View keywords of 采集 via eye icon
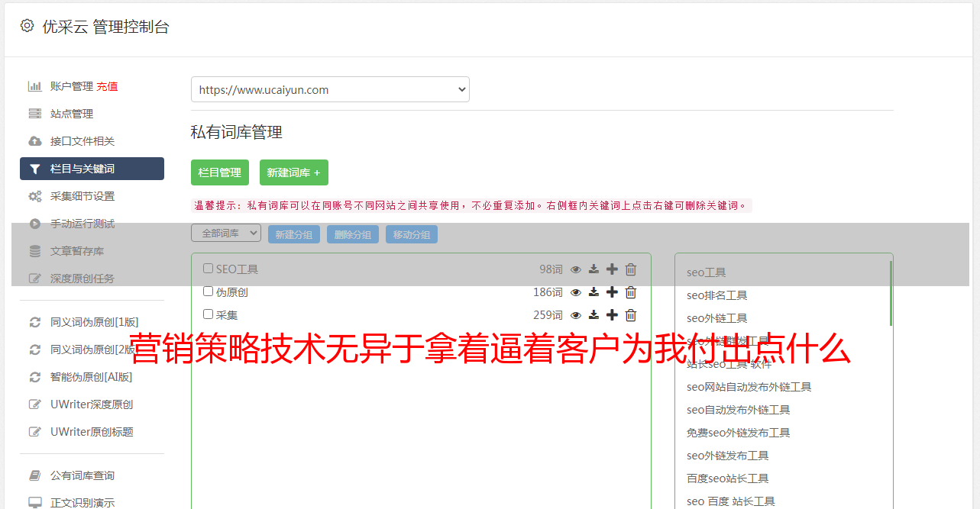The height and width of the screenshot is (509, 980). point(576,315)
